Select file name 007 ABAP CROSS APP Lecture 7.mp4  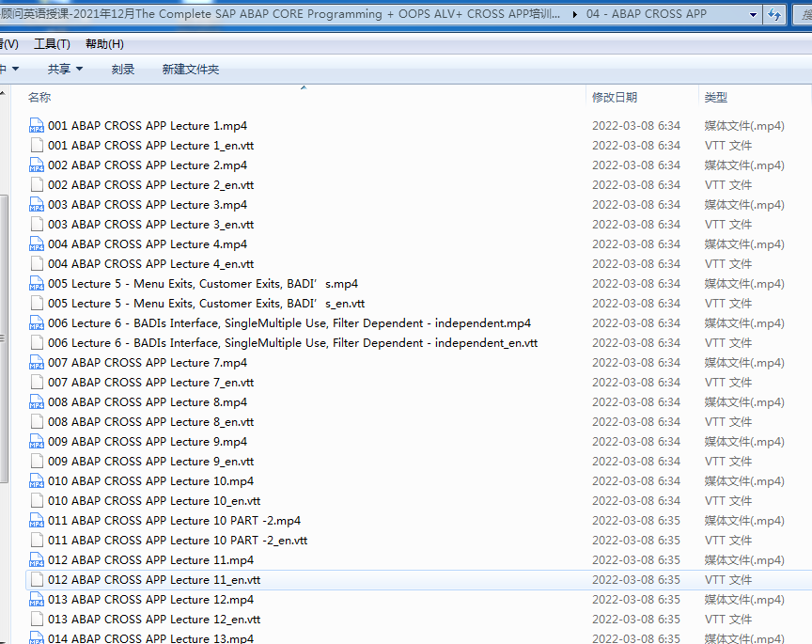[x=148, y=363]
